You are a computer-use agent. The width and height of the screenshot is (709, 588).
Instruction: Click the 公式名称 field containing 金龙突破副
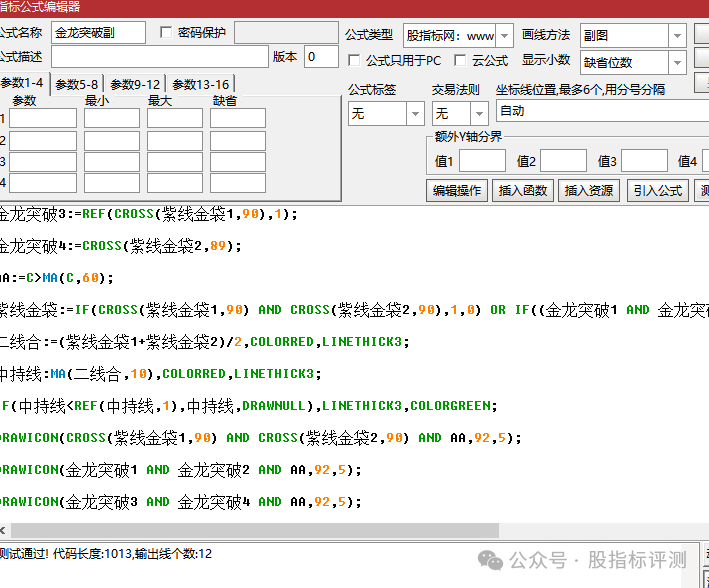pyautogui.click(x=99, y=33)
